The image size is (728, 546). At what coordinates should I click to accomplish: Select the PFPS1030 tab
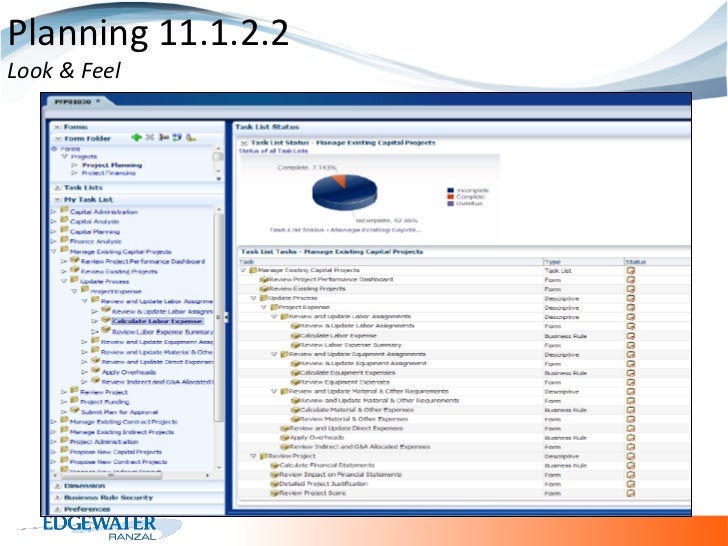click(72, 101)
